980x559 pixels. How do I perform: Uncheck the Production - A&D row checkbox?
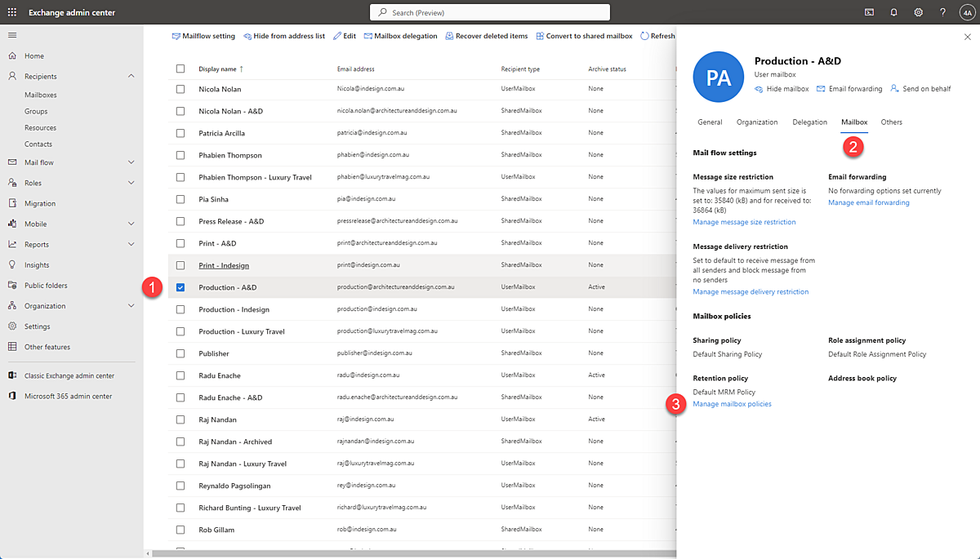pyautogui.click(x=180, y=287)
